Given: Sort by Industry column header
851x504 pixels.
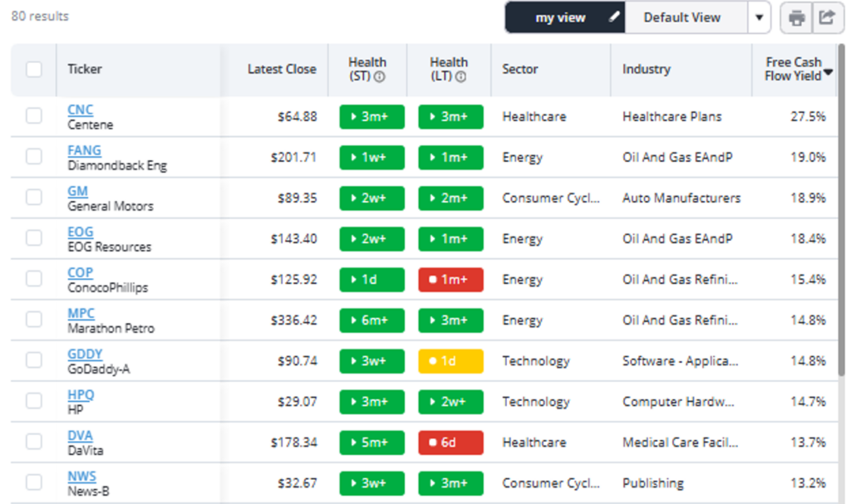Looking at the screenshot, I should pyautogui.click(x=647, y=69).
